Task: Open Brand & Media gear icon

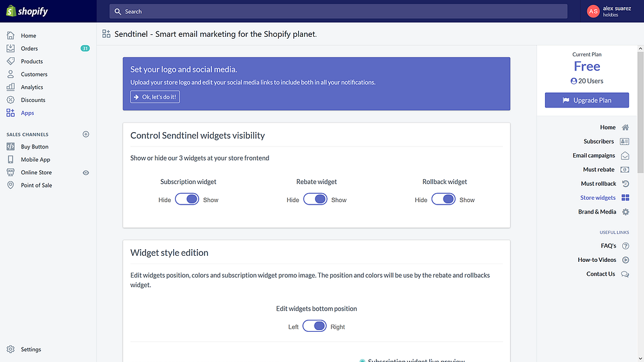Action: pos(625,212)
